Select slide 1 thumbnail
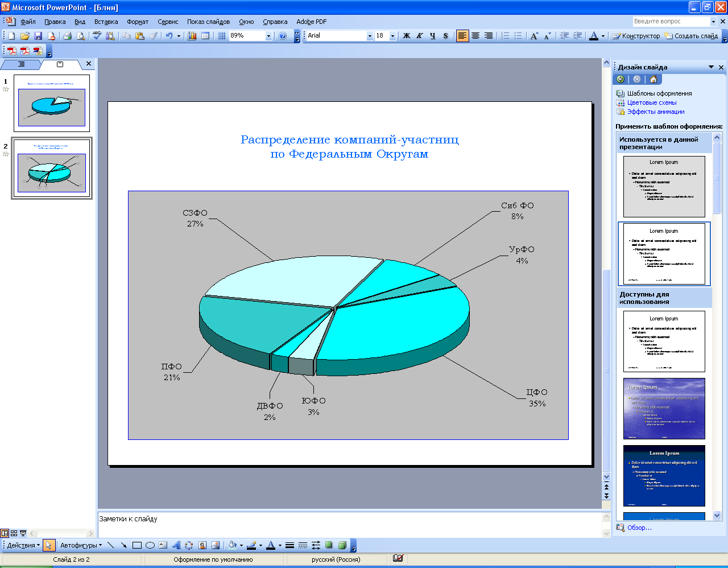 (x=52, y=103)
